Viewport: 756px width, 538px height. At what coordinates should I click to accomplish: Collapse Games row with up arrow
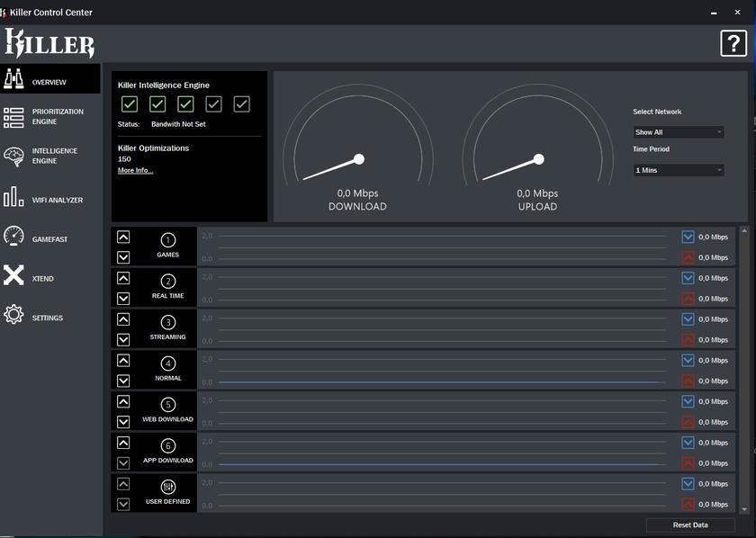[x=123, y=237]
